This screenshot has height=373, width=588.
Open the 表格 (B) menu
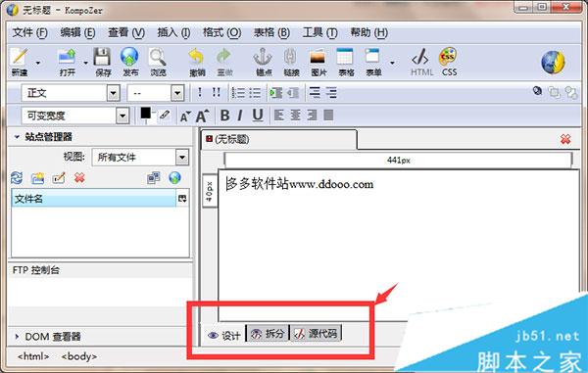coord(271,33)
